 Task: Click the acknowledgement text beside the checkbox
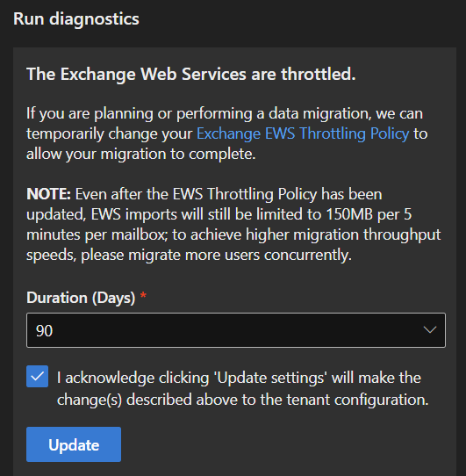[243, 388]
